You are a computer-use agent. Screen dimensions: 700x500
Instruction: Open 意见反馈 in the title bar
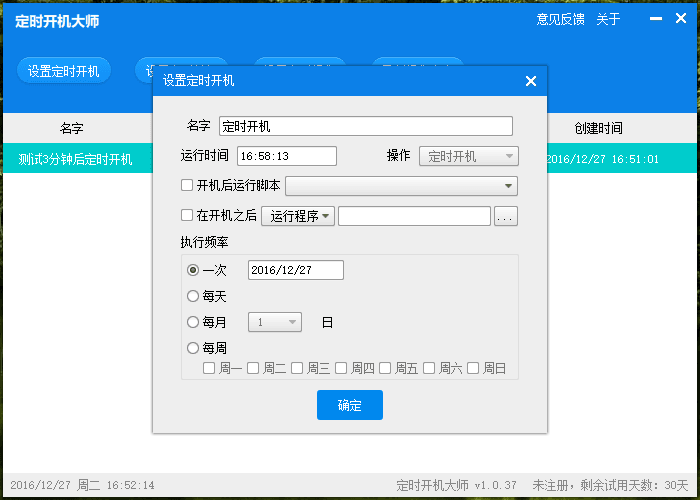(x=558, y=20)
